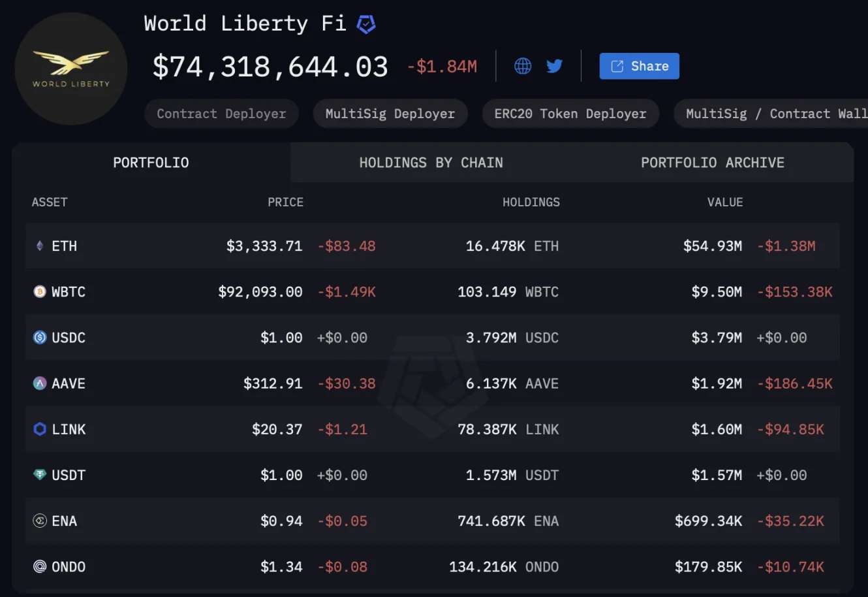
Task: Open the entity's Twitter profile icon
Action: click(554, 66)
